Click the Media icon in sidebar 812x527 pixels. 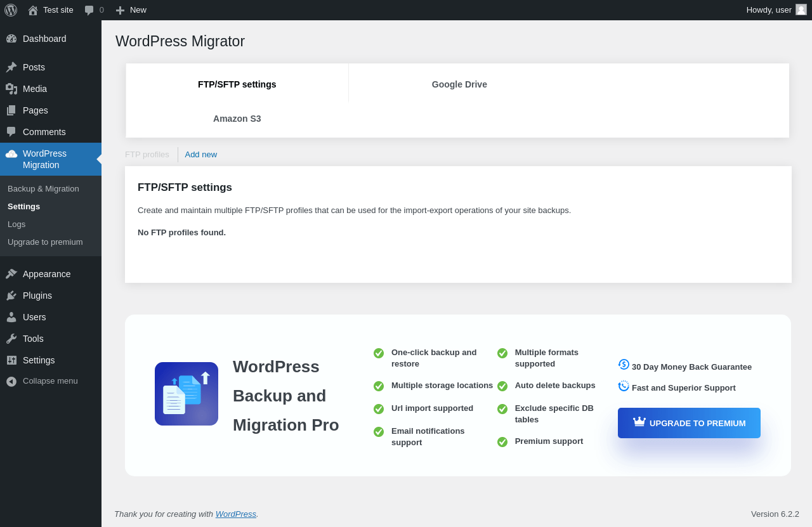pos(11,89)
